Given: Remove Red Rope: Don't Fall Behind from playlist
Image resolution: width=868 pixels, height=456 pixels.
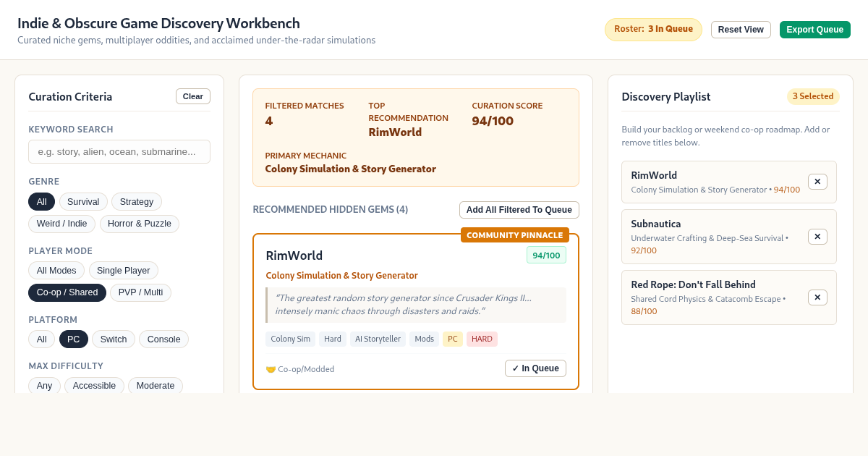Looking at the screenshot, I should 817,297.
